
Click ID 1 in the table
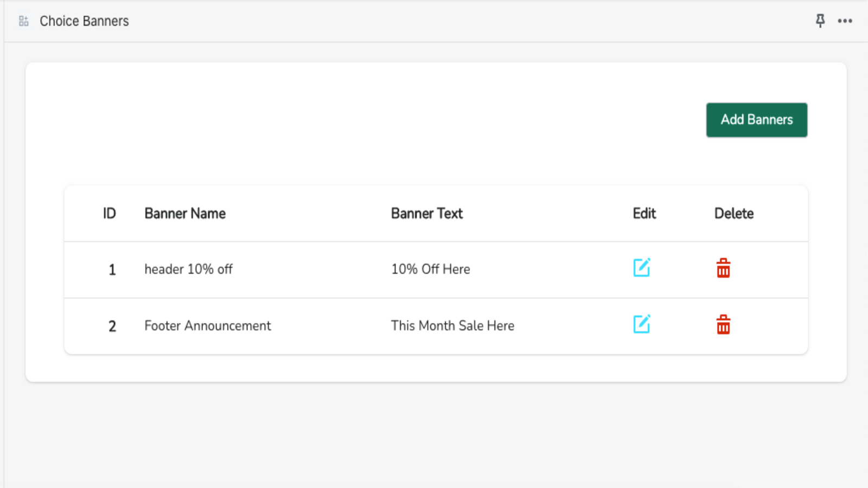tap(112, 270)
